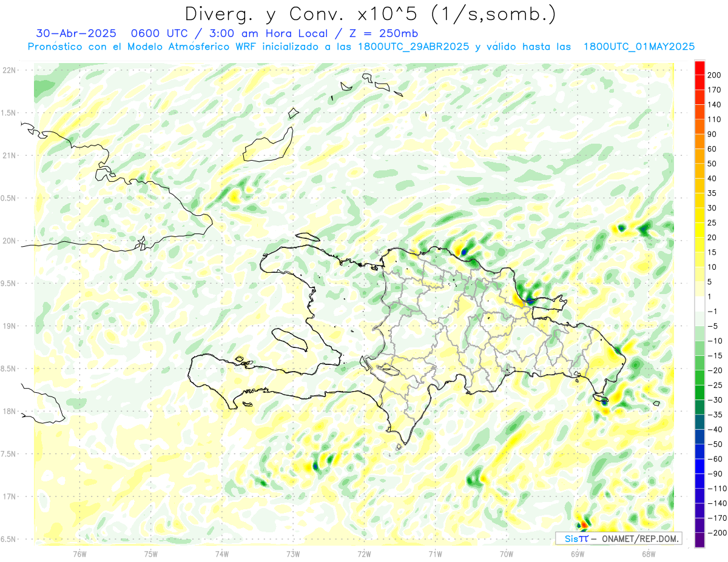Image resolution: width=728 pixels, height=562 pixels.
Task: Click the '22N' latitude label
Action: coord(8,70)
